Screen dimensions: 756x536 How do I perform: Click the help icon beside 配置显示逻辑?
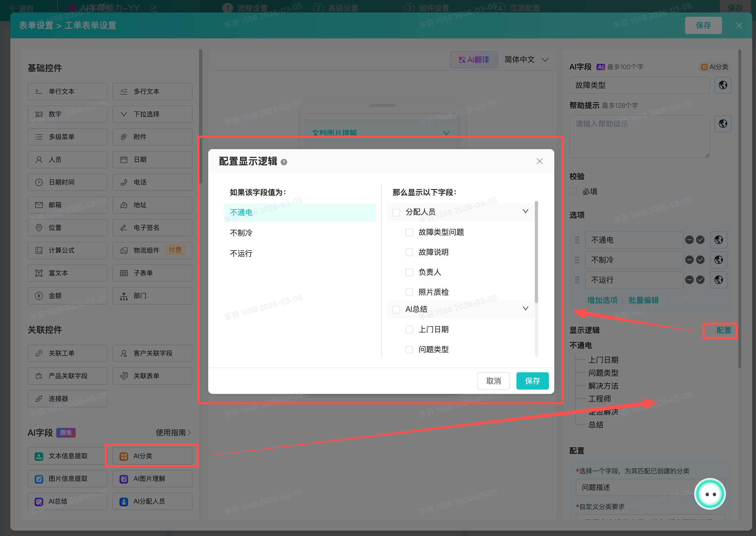pos(284,162)
